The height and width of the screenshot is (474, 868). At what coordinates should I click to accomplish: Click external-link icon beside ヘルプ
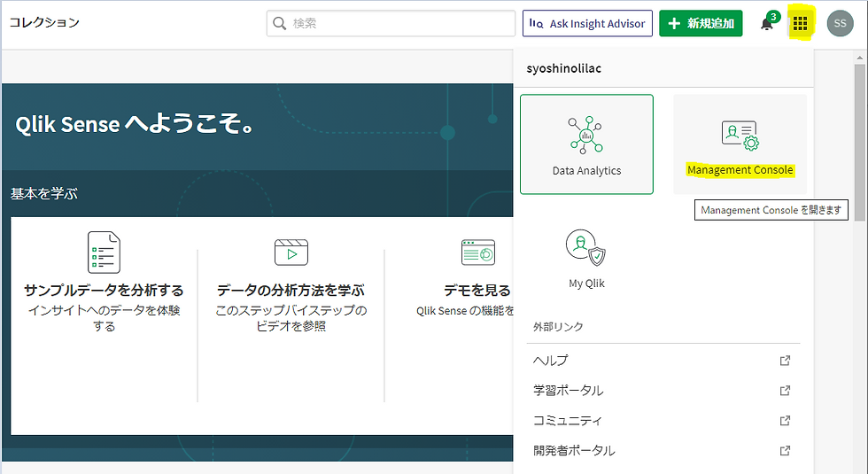click(x=785, y=361)
